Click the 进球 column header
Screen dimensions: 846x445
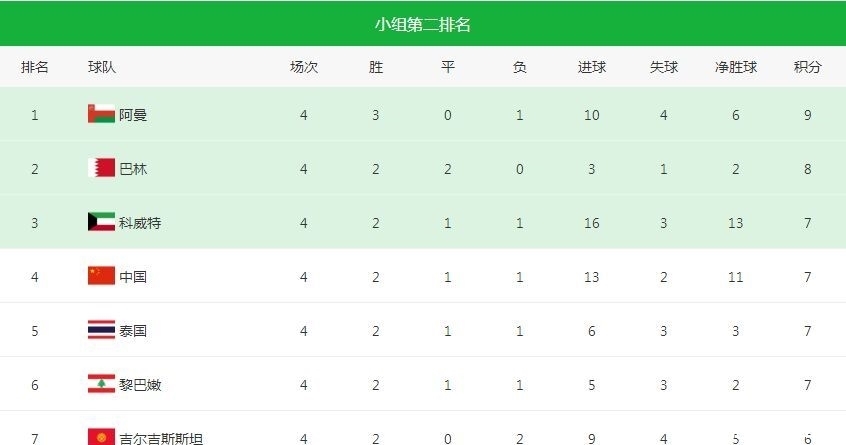(592, 68)
